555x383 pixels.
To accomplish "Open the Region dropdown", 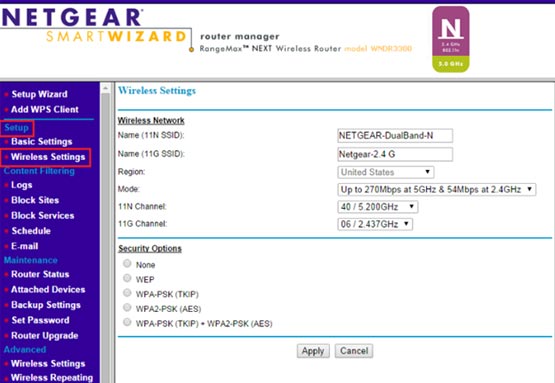I will coord(386,172).
